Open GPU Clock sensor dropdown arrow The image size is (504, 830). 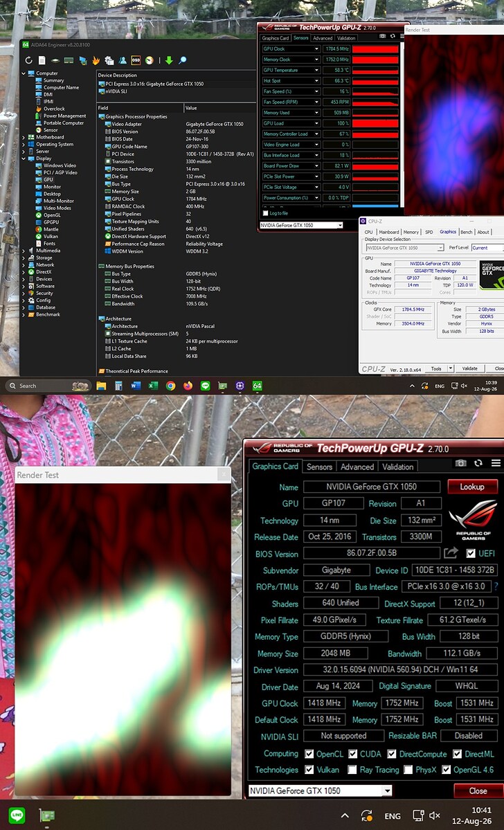point(316,48)
